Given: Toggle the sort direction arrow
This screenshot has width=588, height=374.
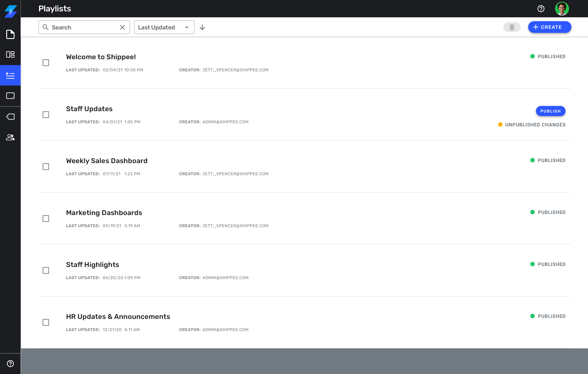Looking at the screenshot, I should click(202, 27).
